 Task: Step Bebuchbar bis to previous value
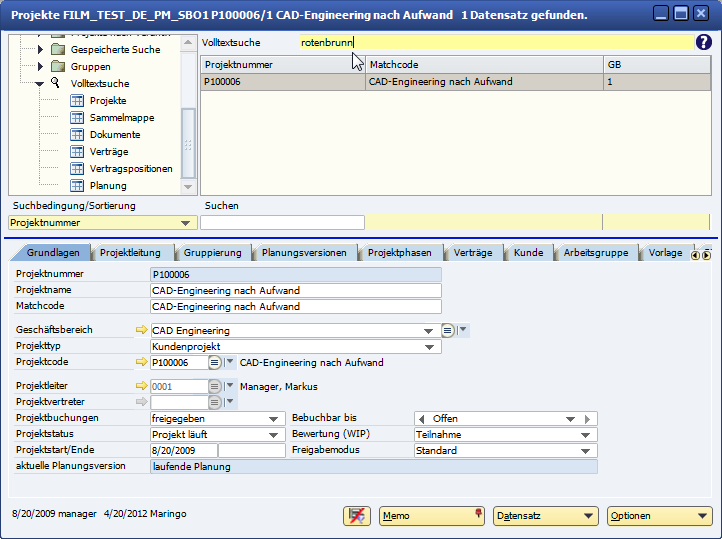421,419
